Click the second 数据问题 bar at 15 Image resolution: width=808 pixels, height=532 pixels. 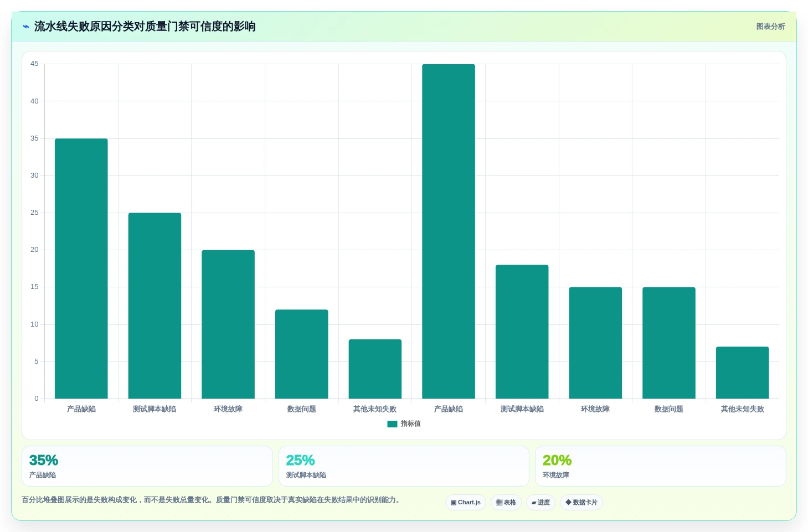point(669,343)
